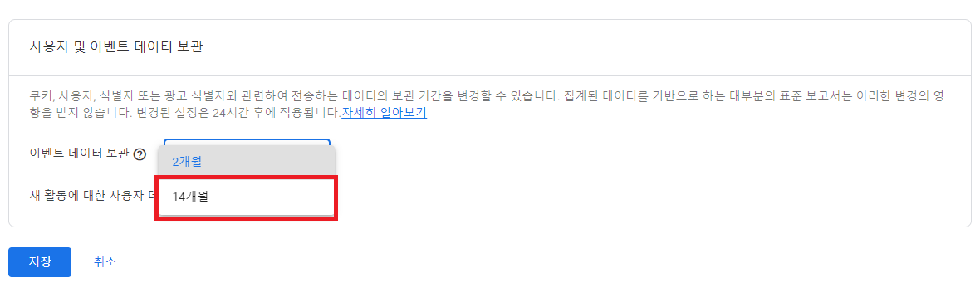This screenshot has width=980, height=302.
Task: Save the data retention settings
Action: pyautogui.click(x=39, y=262)
